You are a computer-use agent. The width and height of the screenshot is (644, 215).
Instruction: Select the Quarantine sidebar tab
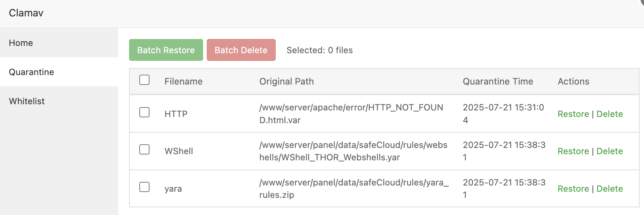coord(31,72)
